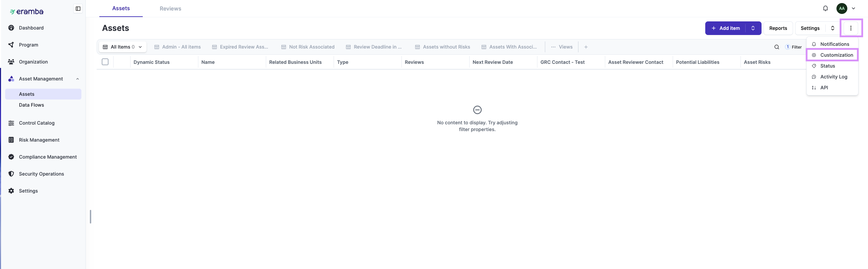The image size is (868, 269).
Task: Open the three-dot more options menu
Action: coord(851,28)
